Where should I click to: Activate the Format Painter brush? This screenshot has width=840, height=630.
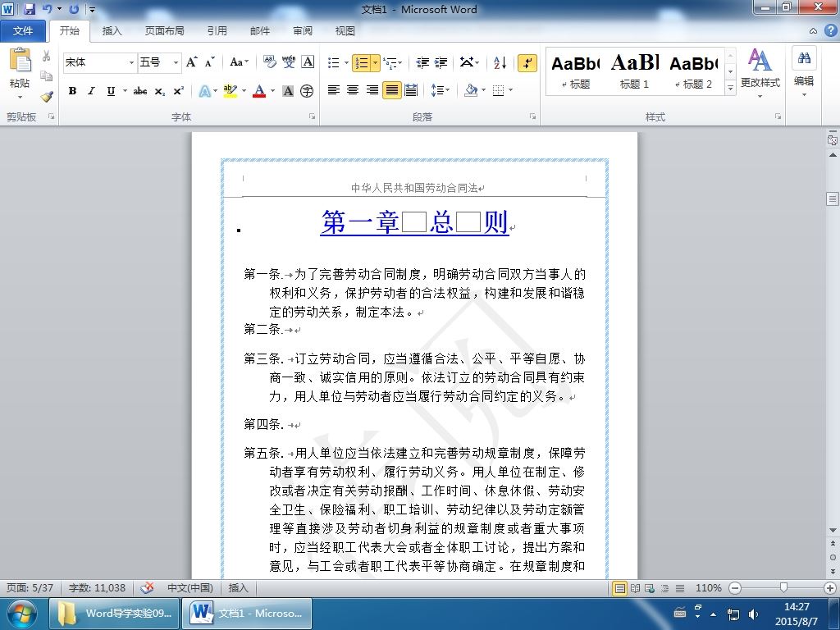[x=47, y=97]
